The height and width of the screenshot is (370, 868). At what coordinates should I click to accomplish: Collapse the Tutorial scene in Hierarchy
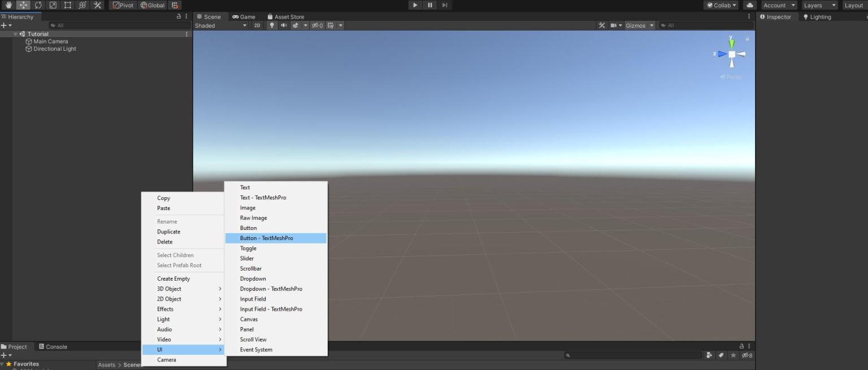(x=15, y=33)
